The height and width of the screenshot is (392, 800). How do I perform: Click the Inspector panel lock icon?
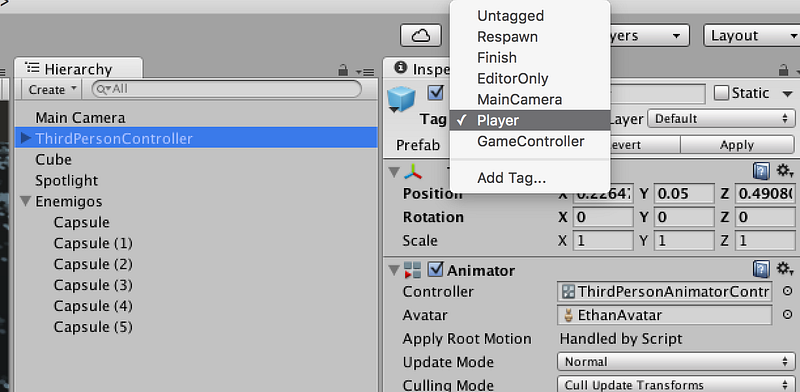point(783,70)
